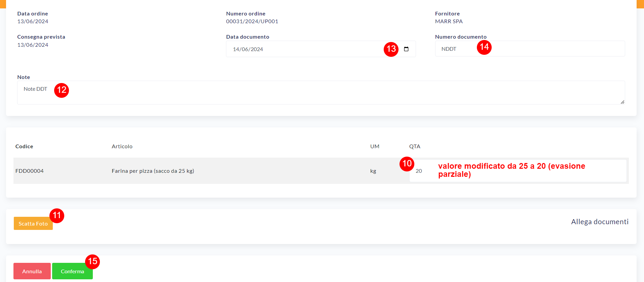
Task: Click the red badge numbered 11
Action: pos(57,215)
